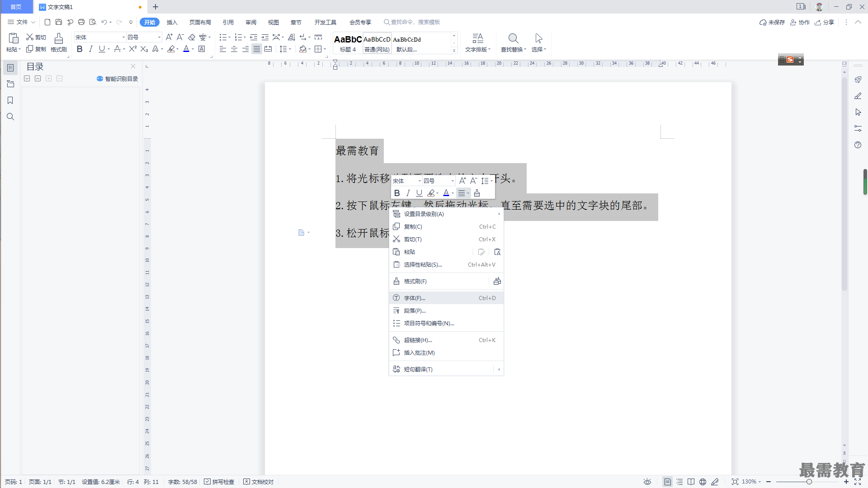868x488 pixels.
Task: Click the ribbon format painter icon
Action: [x=59, y=38]
